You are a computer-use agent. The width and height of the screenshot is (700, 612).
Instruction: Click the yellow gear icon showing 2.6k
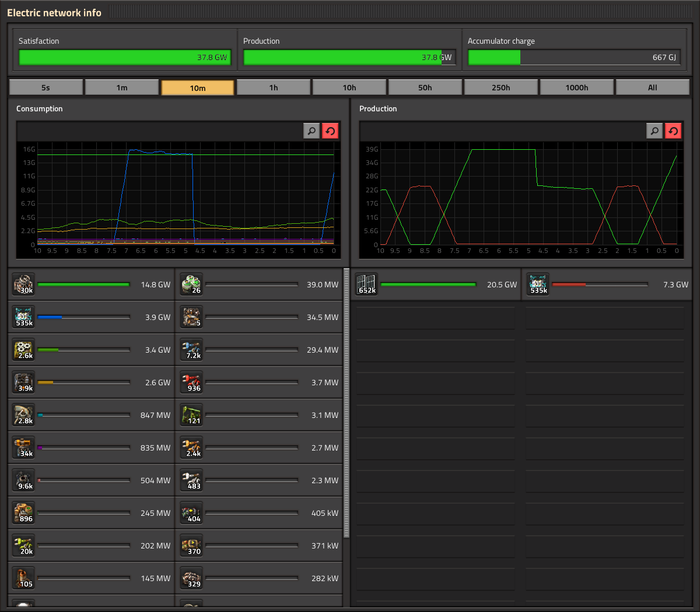[x=24, y=350]
